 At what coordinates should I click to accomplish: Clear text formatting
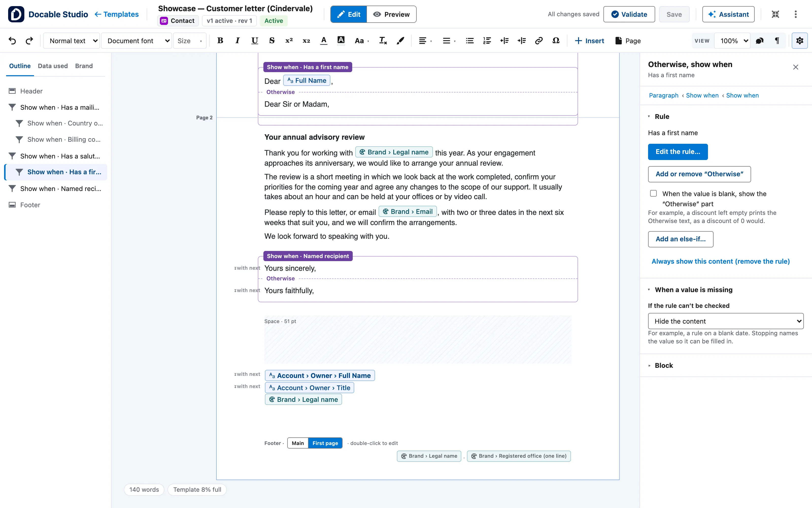(383, 41)
